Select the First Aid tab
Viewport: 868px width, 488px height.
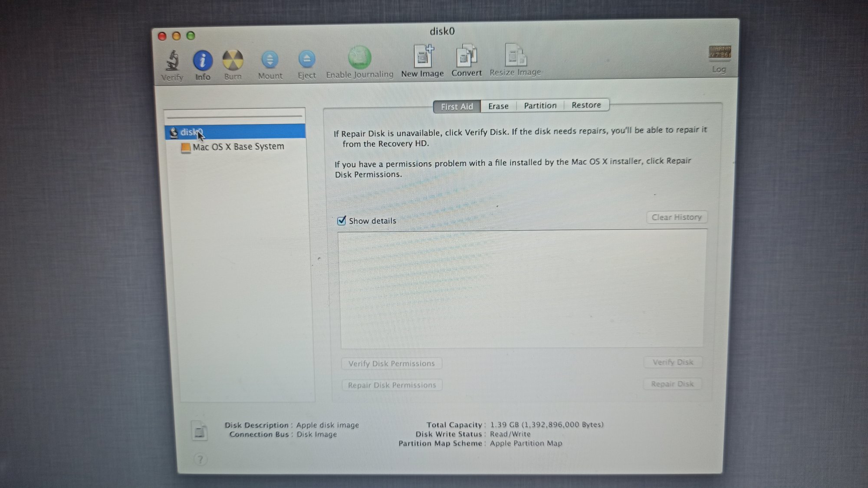point(457,107)
